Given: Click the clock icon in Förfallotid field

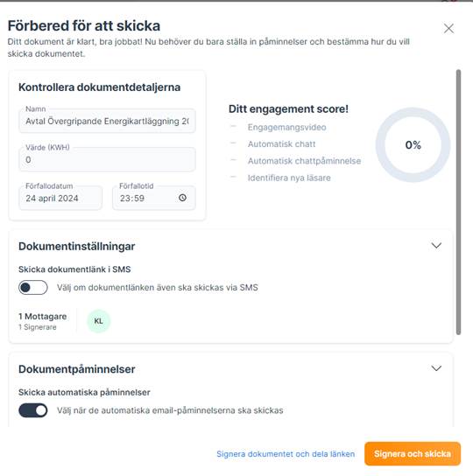Looking at the screenshot, I should click(x=182, y=198).
